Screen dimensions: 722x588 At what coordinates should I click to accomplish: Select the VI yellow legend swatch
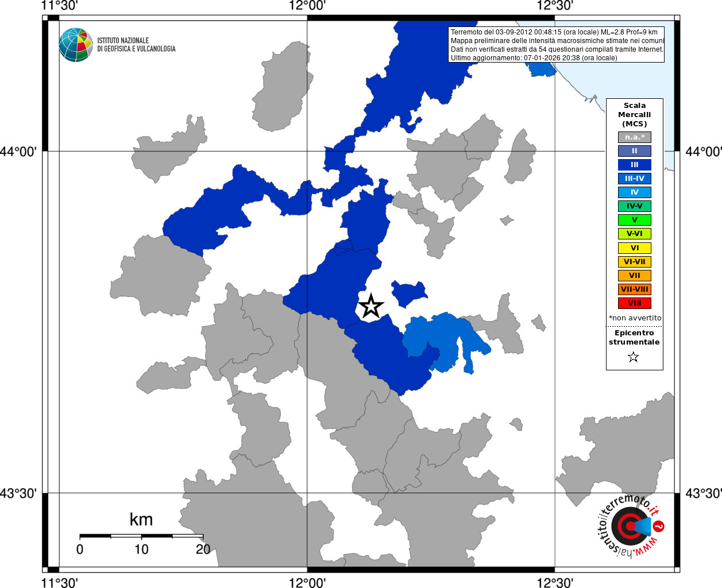click(635, 248)
